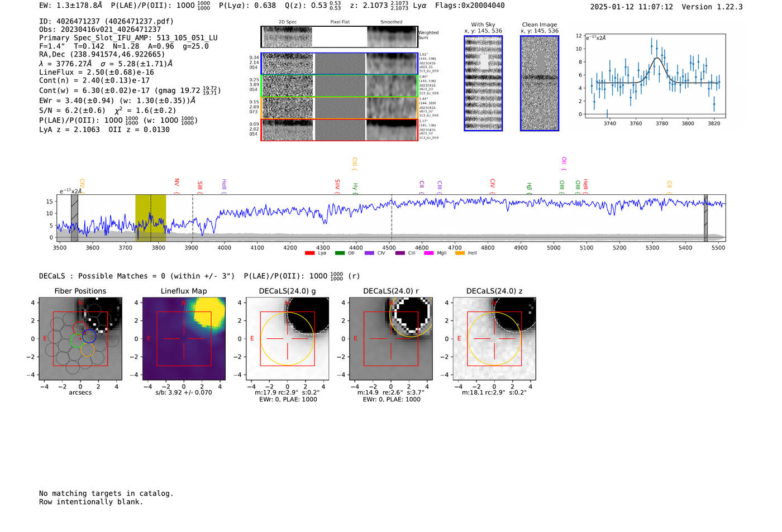782x532 pixels.
Task: Click the red fiber circle in Fiber Positions
Action: pos(80,328)
